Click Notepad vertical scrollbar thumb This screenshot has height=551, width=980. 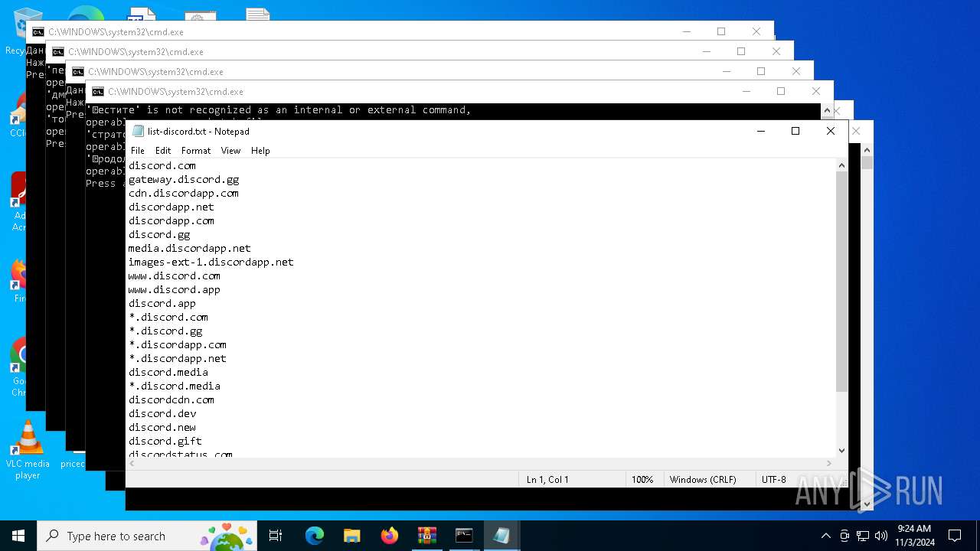click(x=841, y=282)
